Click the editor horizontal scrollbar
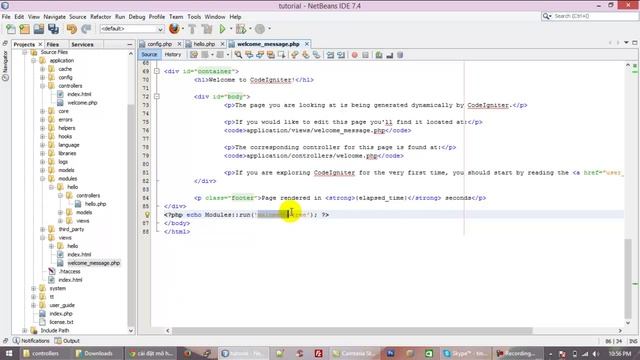 coord(352,331)
